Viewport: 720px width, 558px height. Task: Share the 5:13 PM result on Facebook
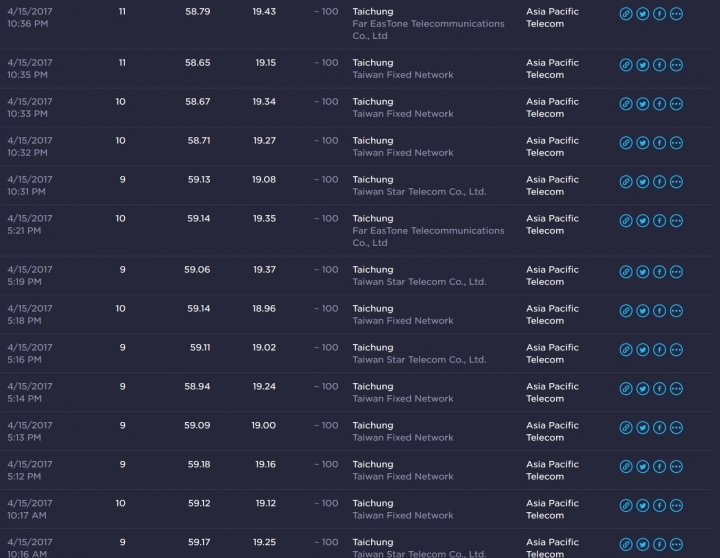[659, 428]
